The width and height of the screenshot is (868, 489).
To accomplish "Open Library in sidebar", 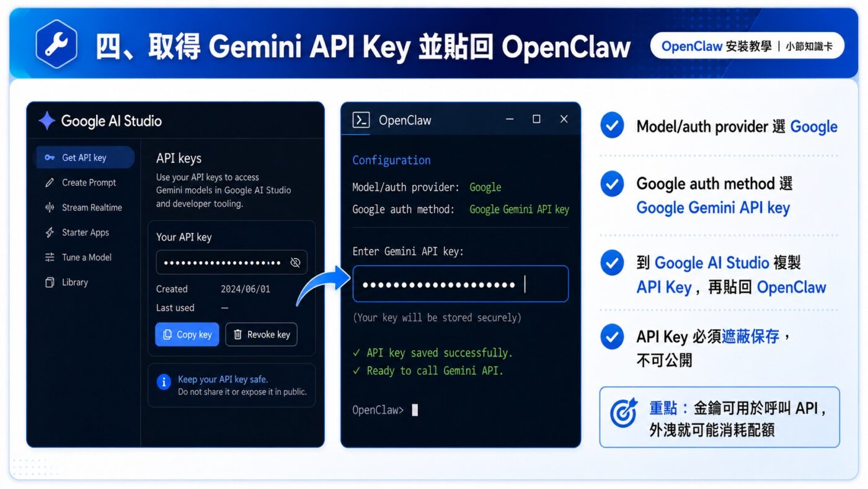I will [x=74, y=282].
